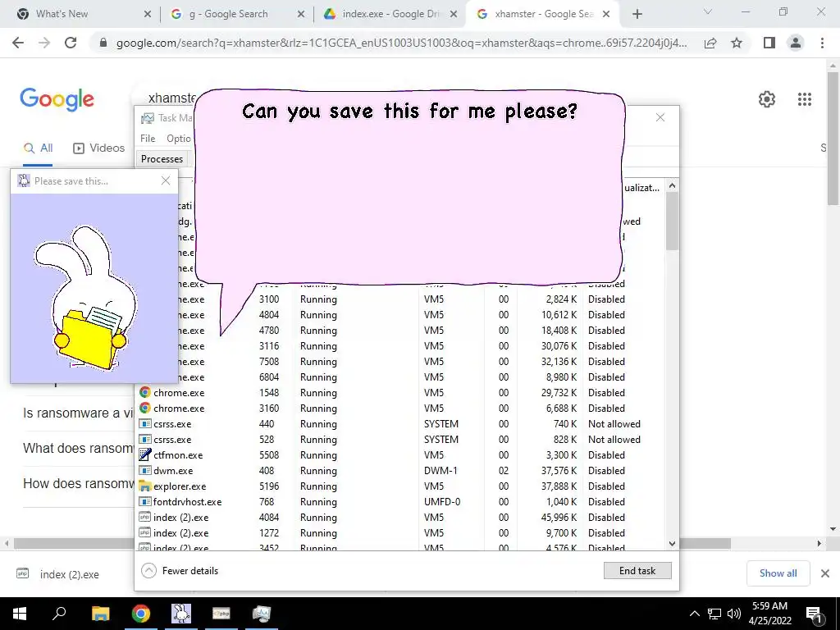
Task: Show all downloads
Action: [778, 573]
